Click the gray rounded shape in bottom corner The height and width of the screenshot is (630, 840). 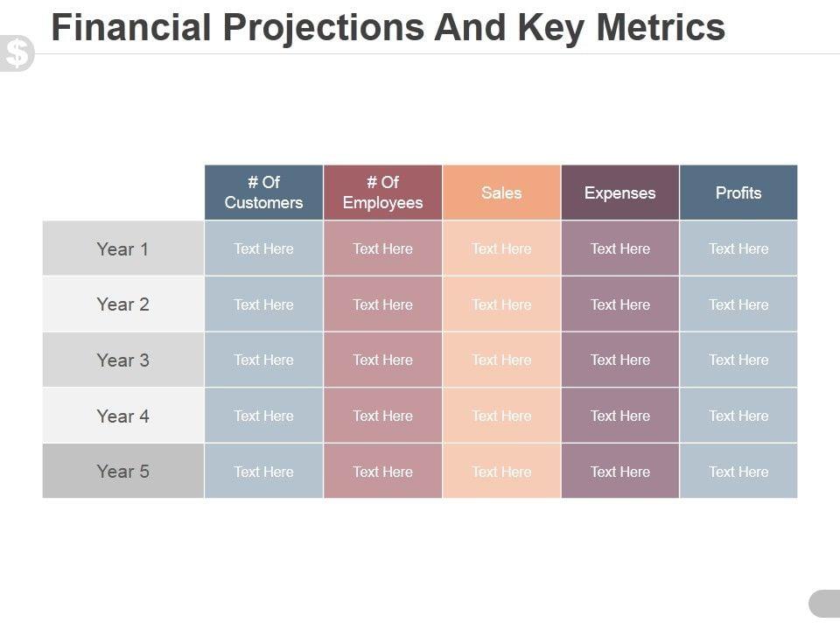tap(824, 603)
